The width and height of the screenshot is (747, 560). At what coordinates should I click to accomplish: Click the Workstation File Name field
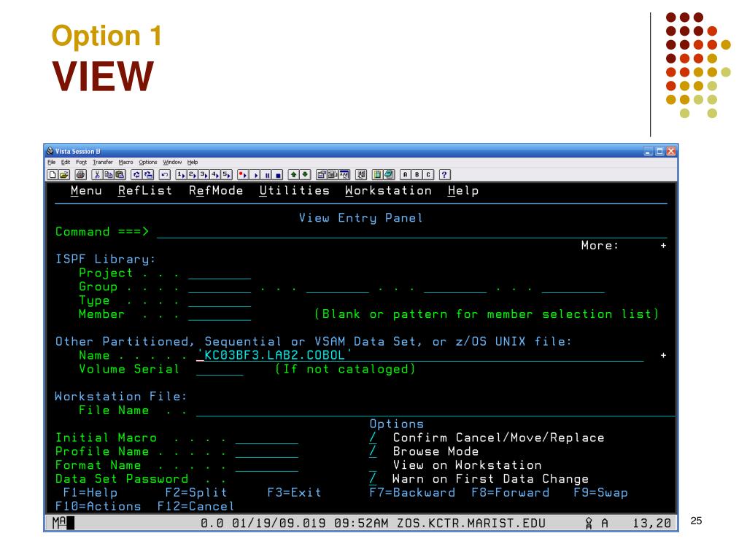[x=436, y=411]
